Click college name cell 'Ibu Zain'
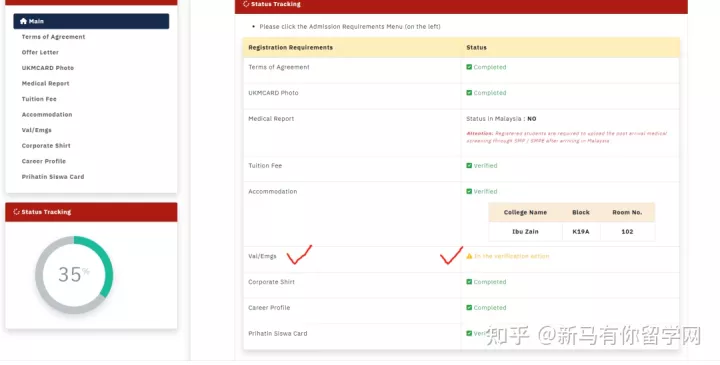720x365 pixels. click(525, 232)
